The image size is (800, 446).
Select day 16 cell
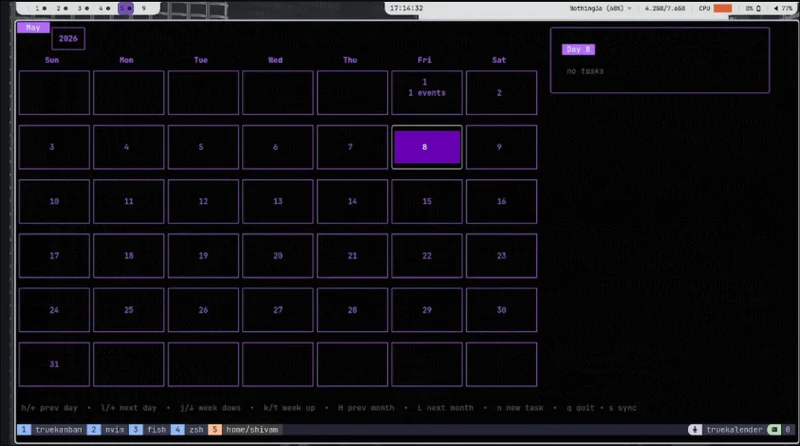(x=501, y=202)
